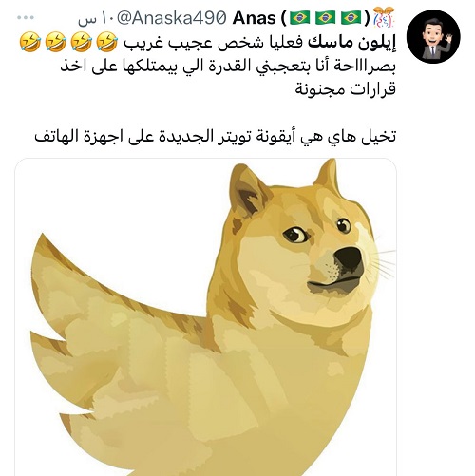Click the Brazil flag nearest the confetti emoji
Screen dimensions: 475x476
(x=351, y=17)
